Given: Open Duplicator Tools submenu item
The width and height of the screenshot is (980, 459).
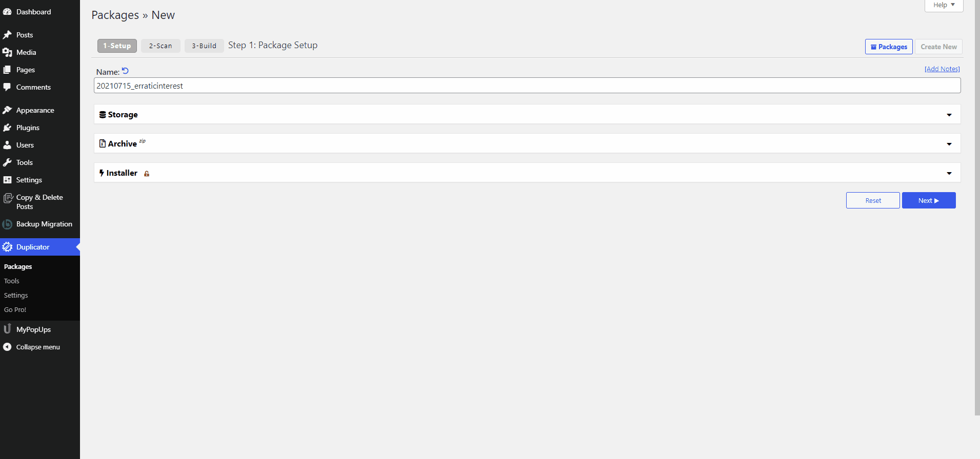Looking at the screenshot, I should [12, 281].
